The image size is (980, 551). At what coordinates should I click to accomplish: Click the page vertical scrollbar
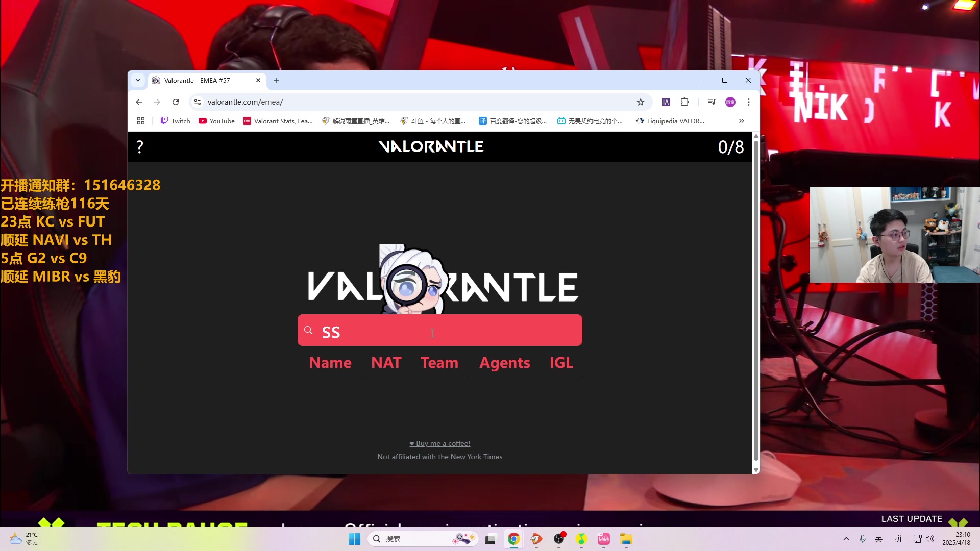tap(756, 301)
